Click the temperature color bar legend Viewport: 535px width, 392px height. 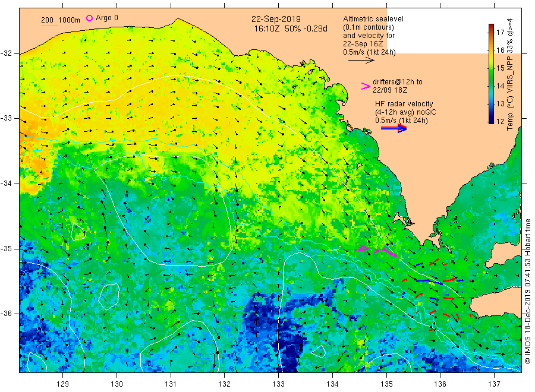[491, 74]
